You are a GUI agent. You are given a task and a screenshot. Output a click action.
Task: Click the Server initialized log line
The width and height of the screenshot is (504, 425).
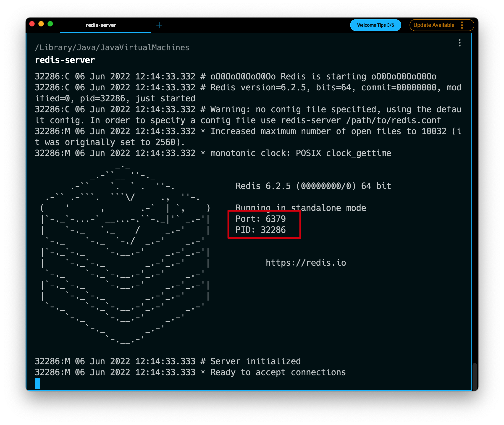(x=255, y=361)
